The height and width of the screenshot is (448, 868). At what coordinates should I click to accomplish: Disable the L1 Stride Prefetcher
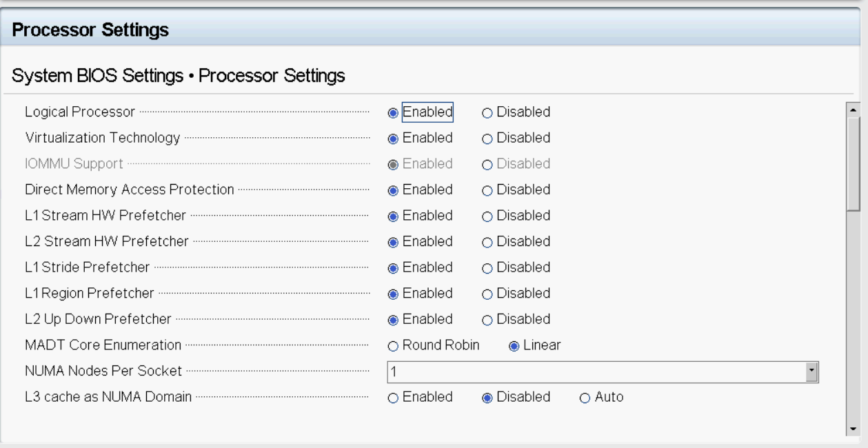tap(487, 267)
